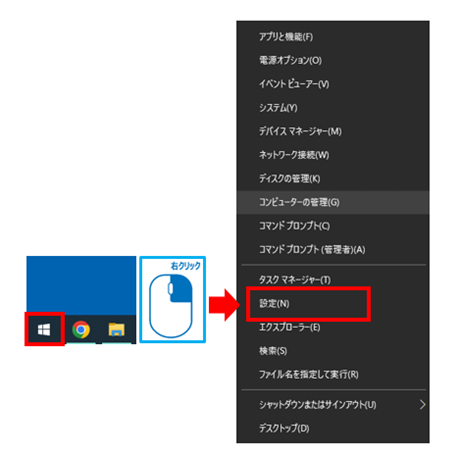Image resolution: width=460 pixels, height=457 pixels.
Task: Open アプリと機能(F) menu entry
Action: click(x=333, y=37)
